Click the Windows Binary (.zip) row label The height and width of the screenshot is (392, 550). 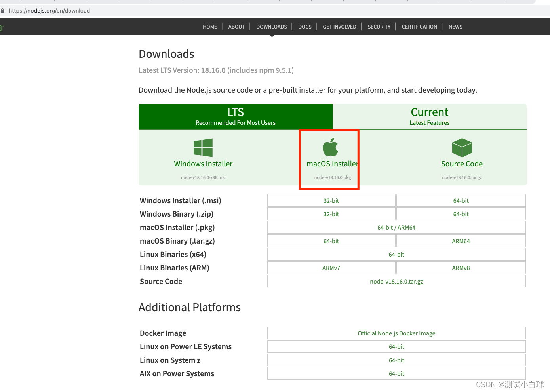[x=177, y=214]
